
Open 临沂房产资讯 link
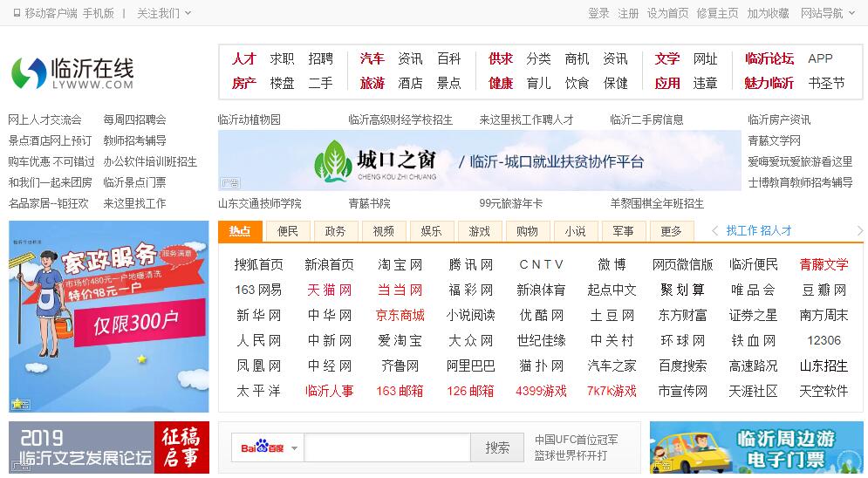click(x=779, y=119)
